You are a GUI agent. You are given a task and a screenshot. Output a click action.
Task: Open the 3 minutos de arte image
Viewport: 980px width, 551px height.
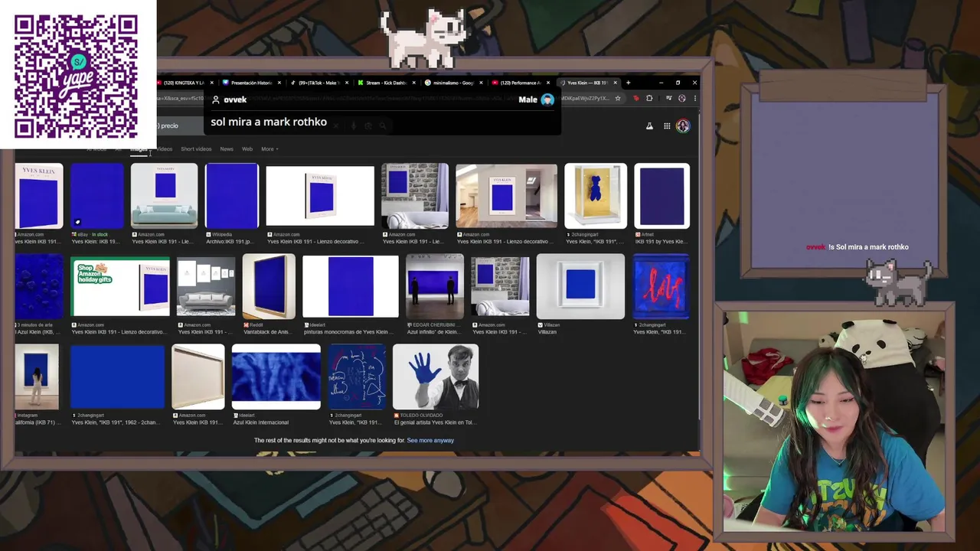coord(39,286)
